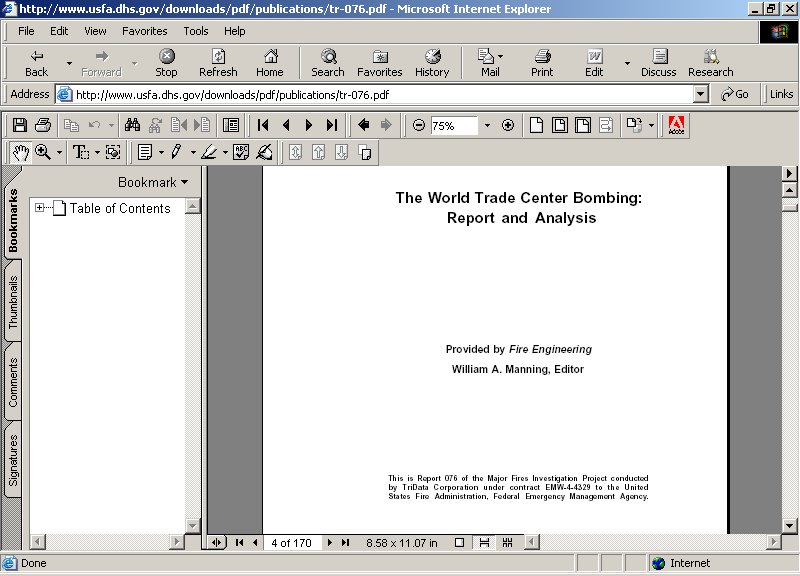This screenshot has width=800, height=576.
Task: Open the Highlighter tool dropdown arrow
Action: pyautogui.click(x=225, y=152)
